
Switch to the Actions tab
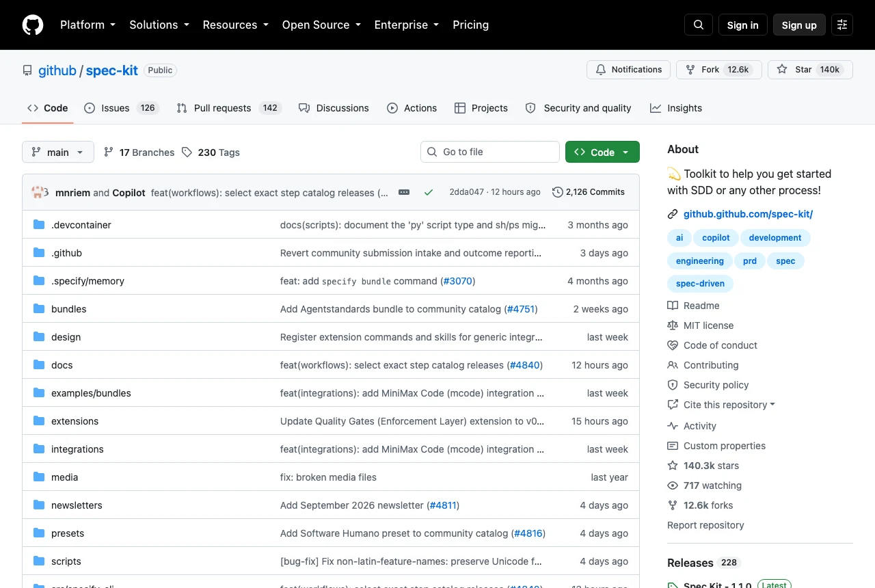[412, 108]
